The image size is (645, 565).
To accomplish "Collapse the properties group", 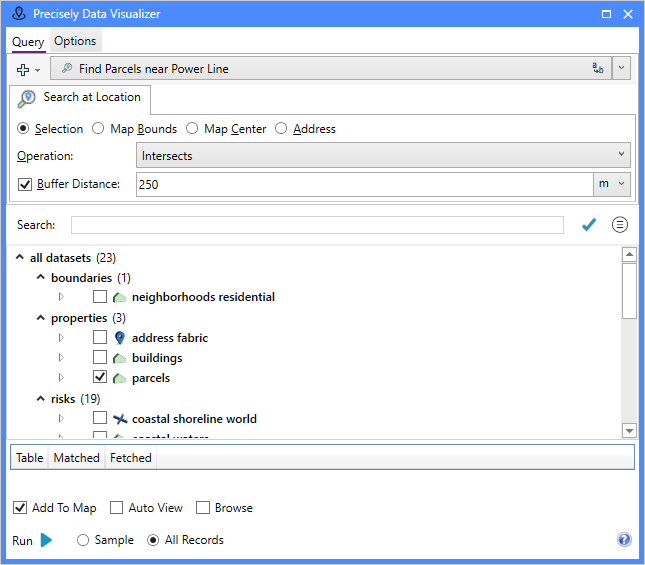I will pos(40,317).
